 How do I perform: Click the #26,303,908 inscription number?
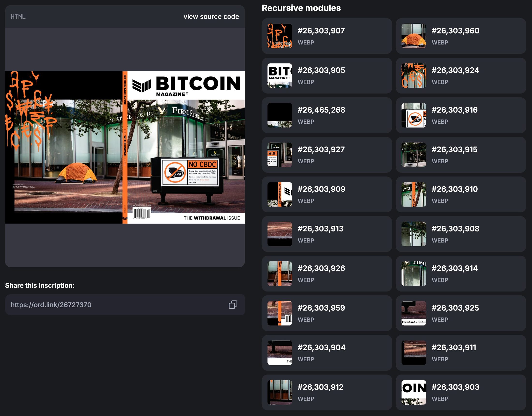[455, 229]
